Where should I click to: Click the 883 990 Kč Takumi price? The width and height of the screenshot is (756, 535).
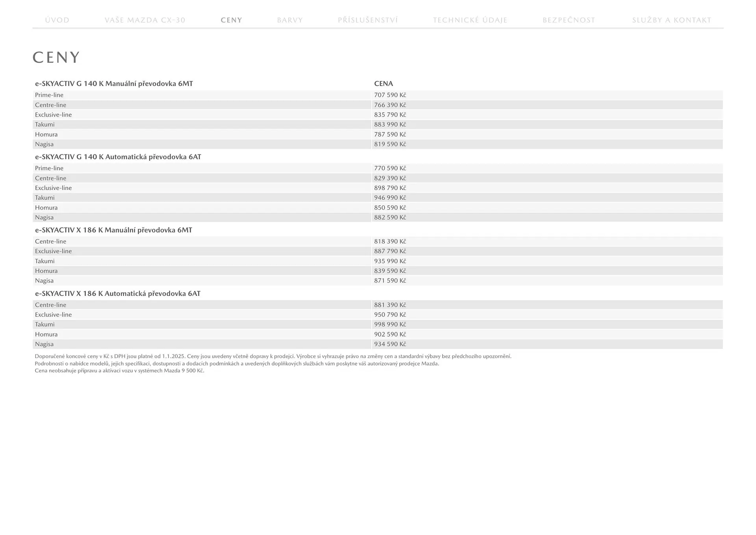click(x=390, y=124)
